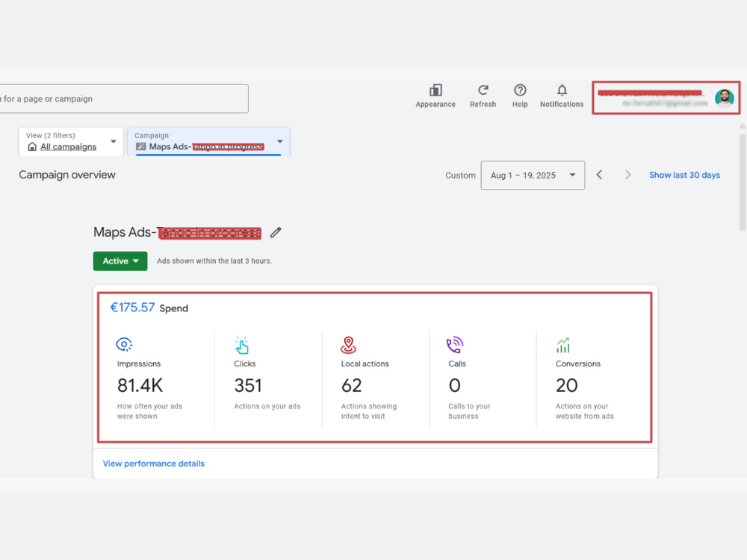This screenshot has width=747, height=560.
Task: Click the Clicks pointer icon
Action: 242,345
